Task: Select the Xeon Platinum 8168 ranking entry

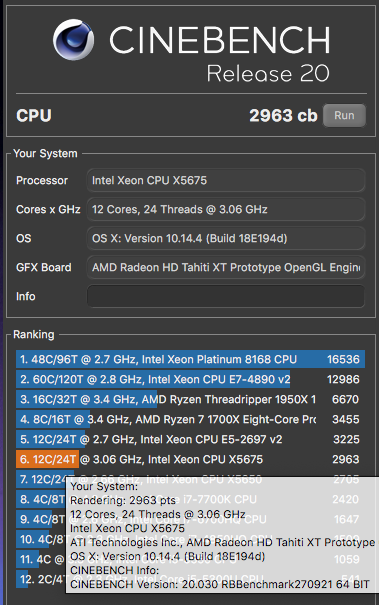Action: coord(190,359)
